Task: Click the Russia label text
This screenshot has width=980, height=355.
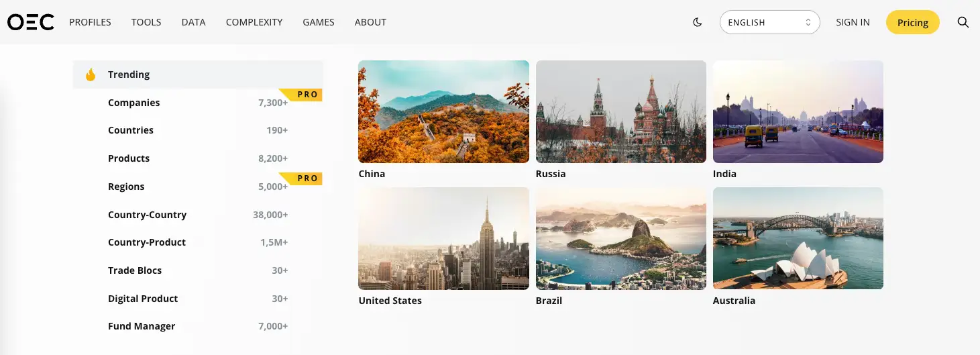Action: pyautogui.click(x=551, y=174)
